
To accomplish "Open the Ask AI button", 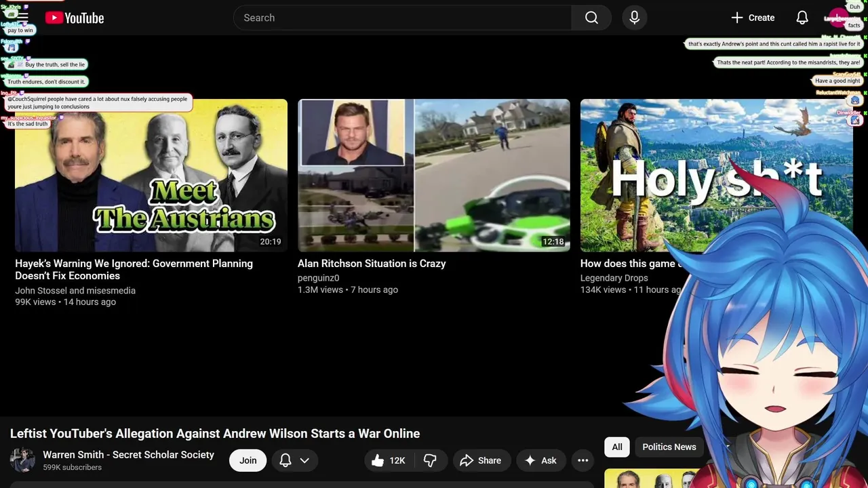I will 540,460.
